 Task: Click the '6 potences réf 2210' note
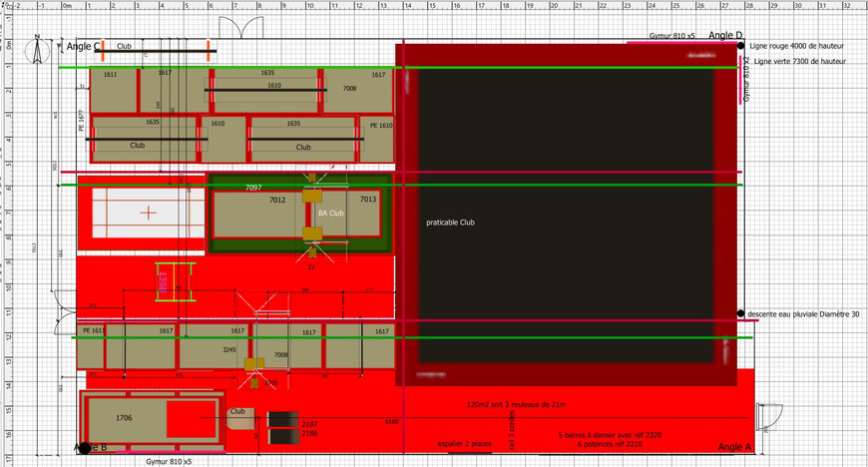pos(610,444)
